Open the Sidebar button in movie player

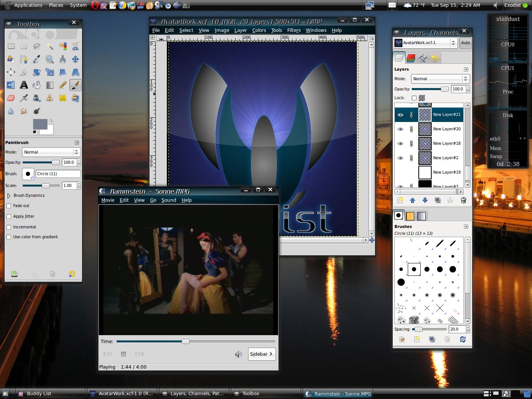pos(261,354)
